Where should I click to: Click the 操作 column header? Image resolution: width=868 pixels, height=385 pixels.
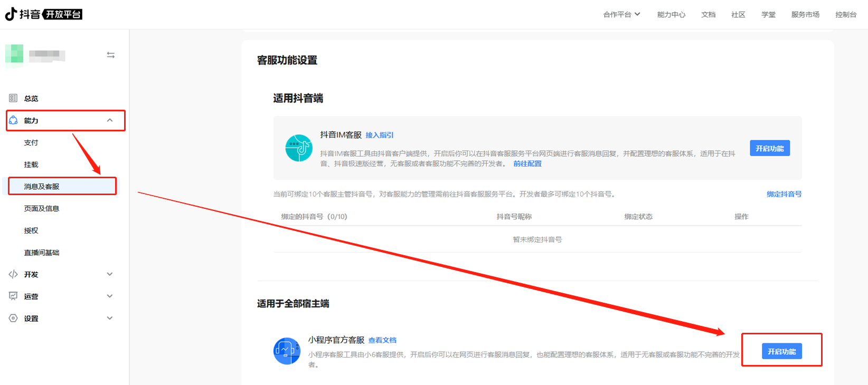[x=741, y=216]
